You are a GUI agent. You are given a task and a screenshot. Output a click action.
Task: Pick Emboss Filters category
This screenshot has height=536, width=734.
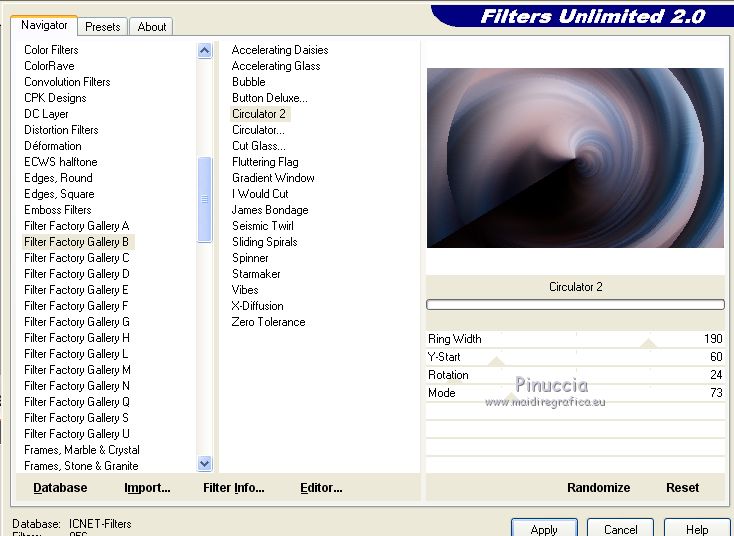click(x=58, y=210)
